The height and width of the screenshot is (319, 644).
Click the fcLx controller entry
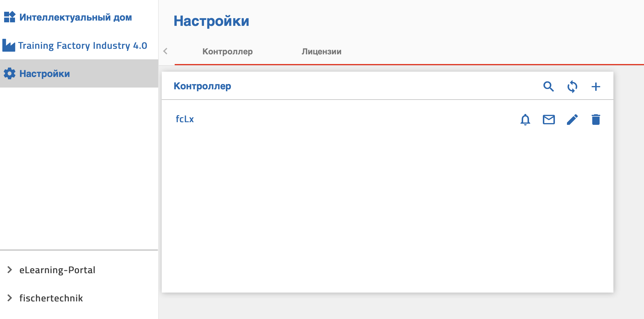pos(185,119)
